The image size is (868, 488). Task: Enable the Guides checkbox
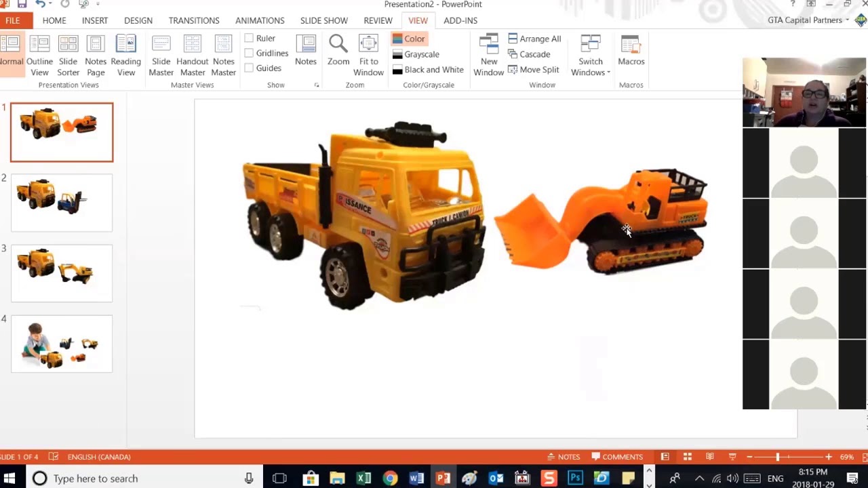[x=249, y=68]
